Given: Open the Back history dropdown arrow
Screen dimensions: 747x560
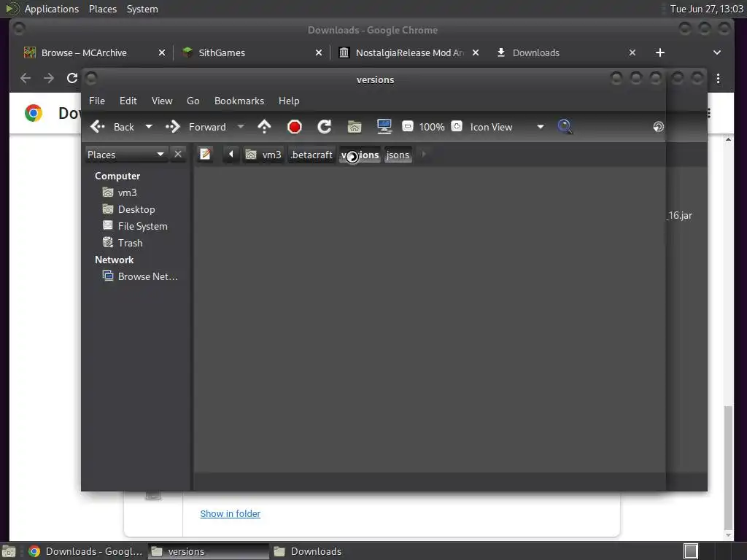Looking at the screenshot, I should tap(149, 127).
